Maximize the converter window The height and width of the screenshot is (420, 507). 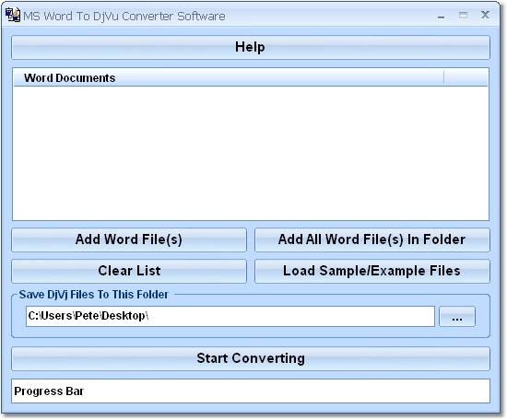pos(463,15)
